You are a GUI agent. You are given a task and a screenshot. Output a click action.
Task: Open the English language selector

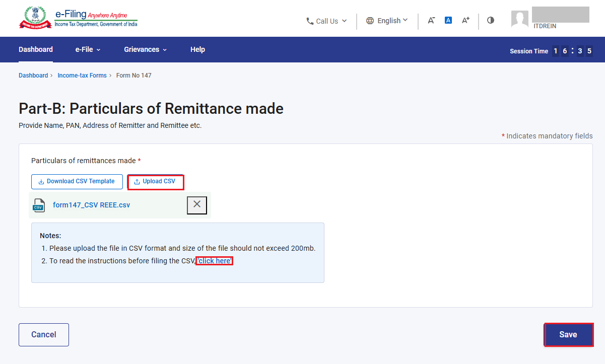pos(387,21)
